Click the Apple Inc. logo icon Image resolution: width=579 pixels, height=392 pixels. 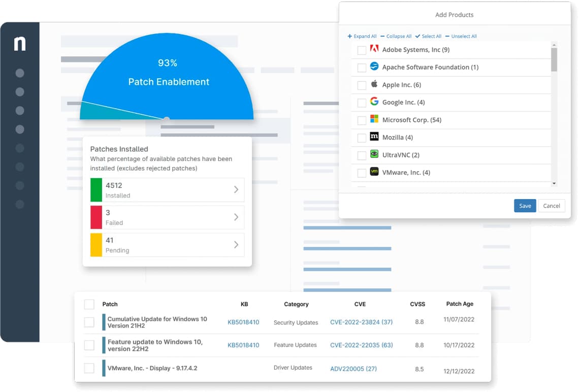point(374,84)
